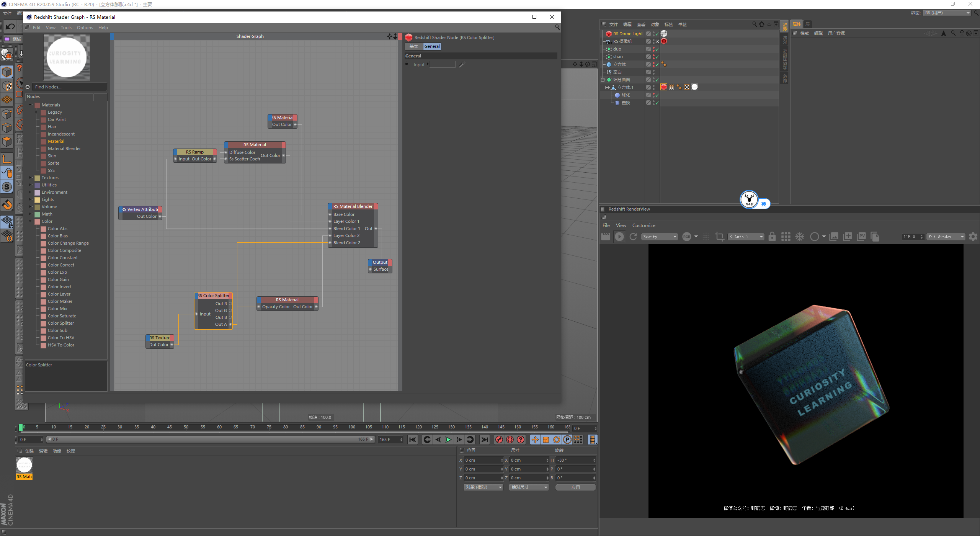
Task: Select the RS Mate material thumbnail in material manager
Action: pos(24,468)
